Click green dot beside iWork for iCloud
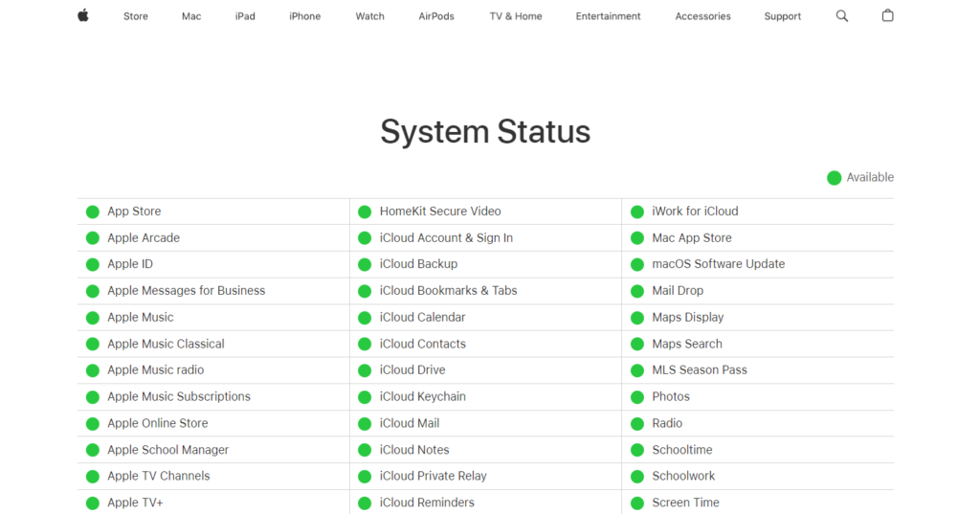 pos(636,212)
